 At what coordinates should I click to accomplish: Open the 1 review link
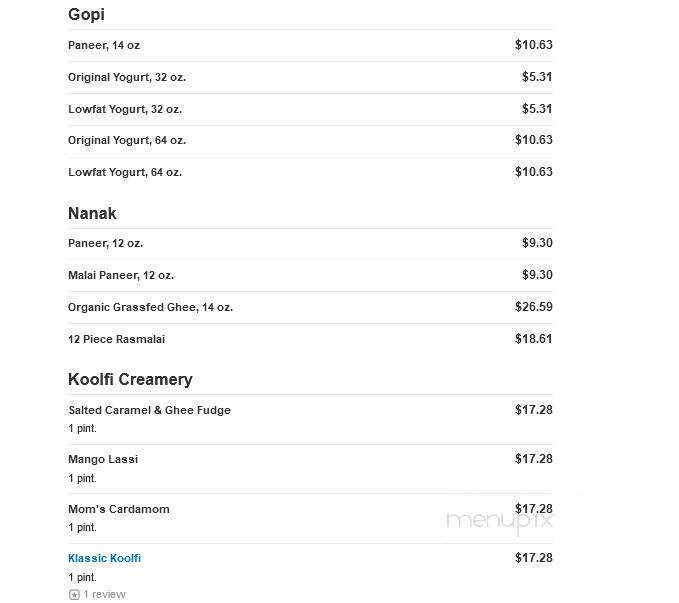pyautogui.click(x=104, y=594)
